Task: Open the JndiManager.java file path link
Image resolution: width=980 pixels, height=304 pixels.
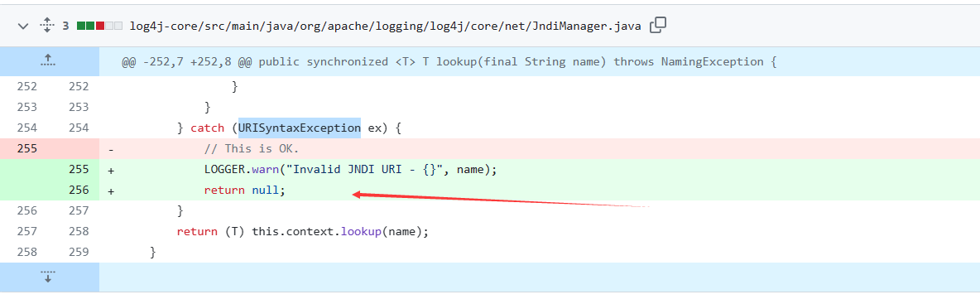Action: [386, 26]
